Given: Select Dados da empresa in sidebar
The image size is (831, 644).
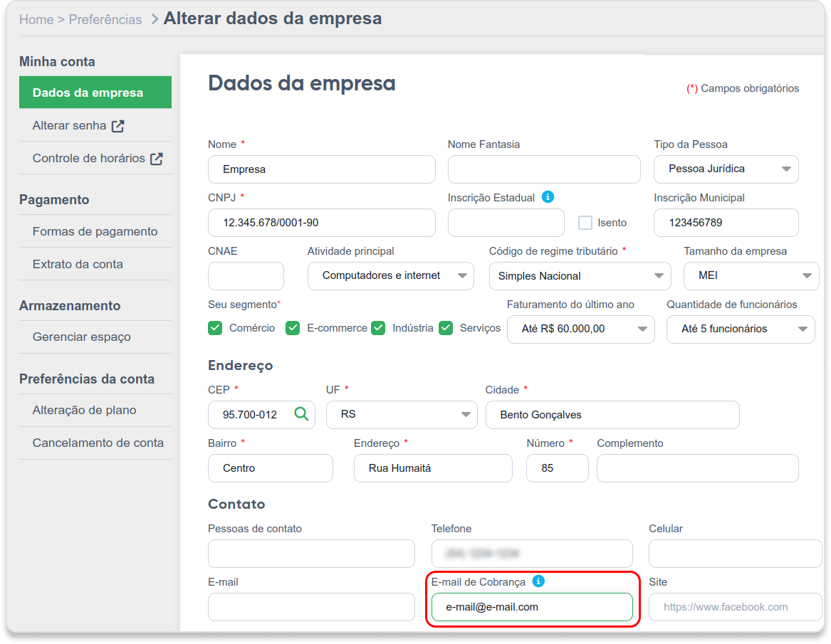Looking at the screenshot, I should coord(95,92).
